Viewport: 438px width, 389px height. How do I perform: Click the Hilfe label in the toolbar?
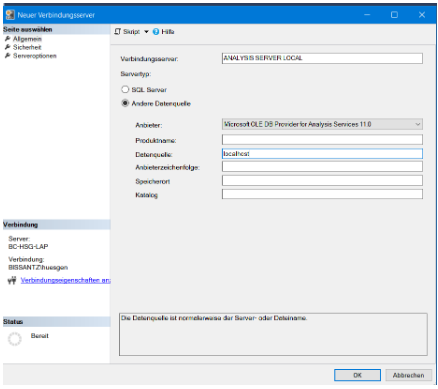click(x=168, y=32)
